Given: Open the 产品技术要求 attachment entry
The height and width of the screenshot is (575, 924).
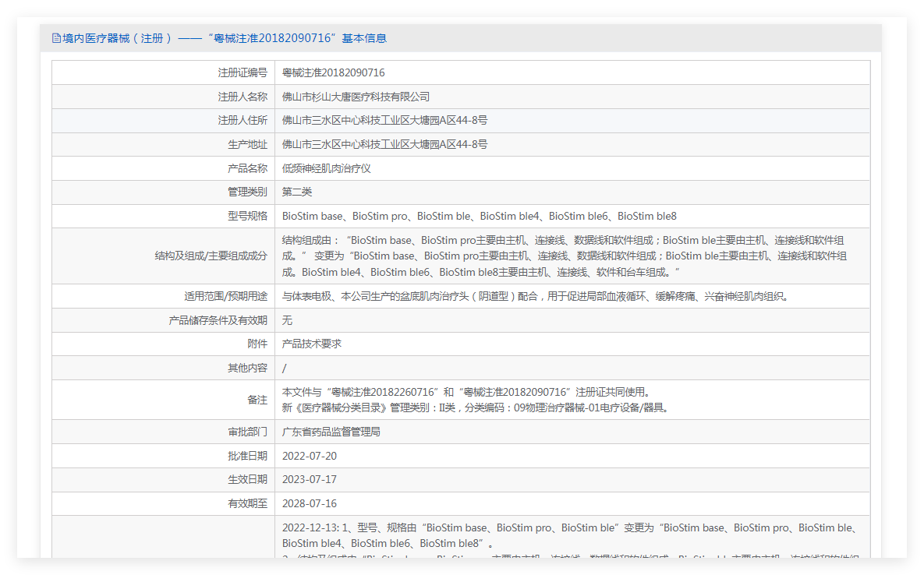Looking at the screenshot, I should pyautogui.click(x=311, y=344).
